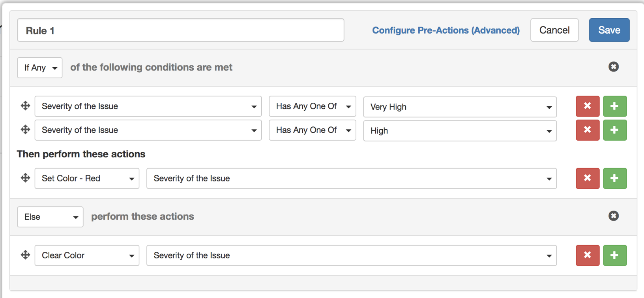Click the Rule 1 name field

click(x=180, y=30)
